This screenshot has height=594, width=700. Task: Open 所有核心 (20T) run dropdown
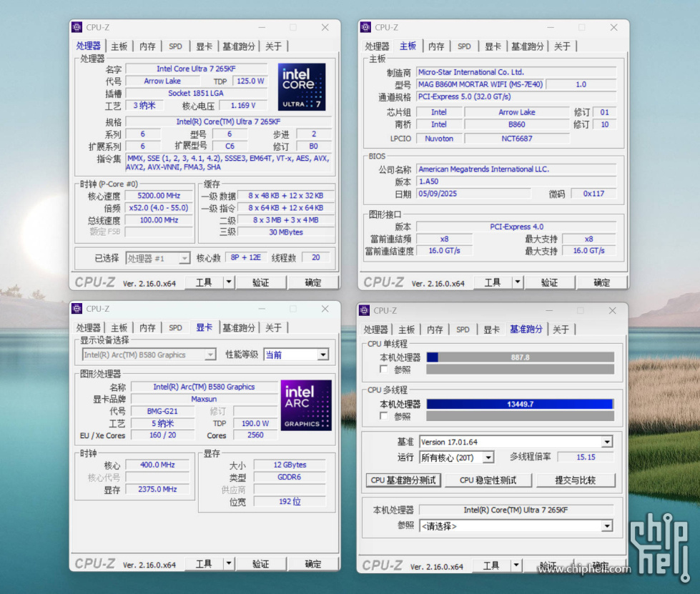(x=457, y=457)
